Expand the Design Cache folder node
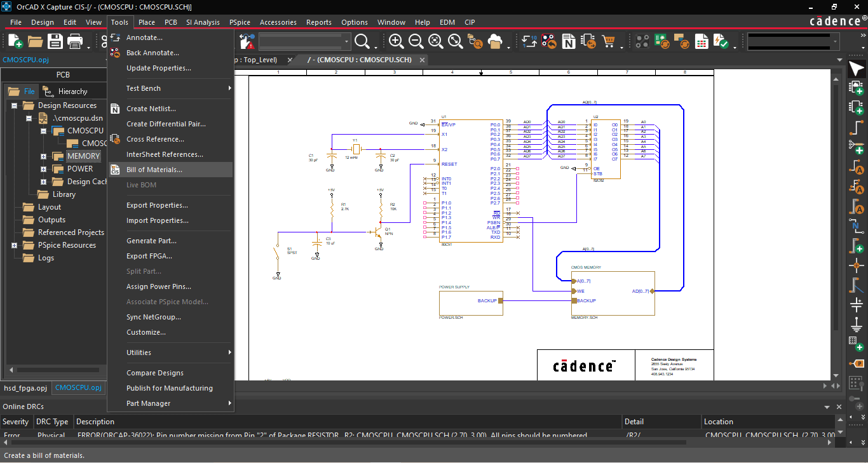 tap(43, 182)
